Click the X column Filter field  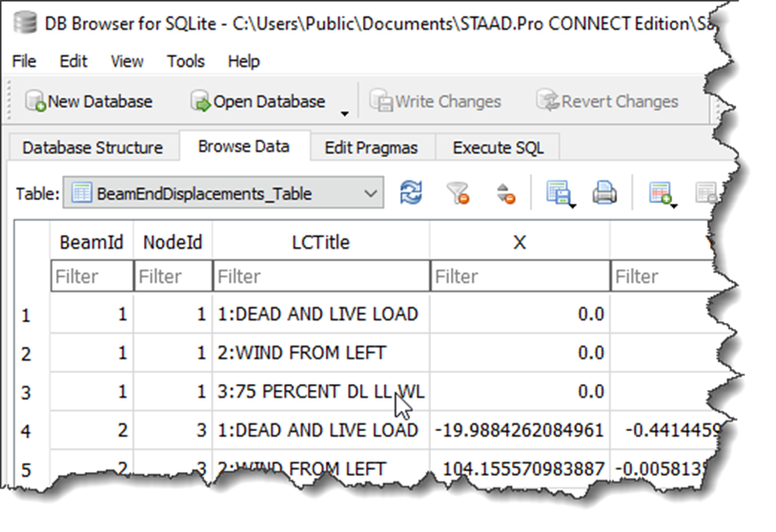coord(521,276)
